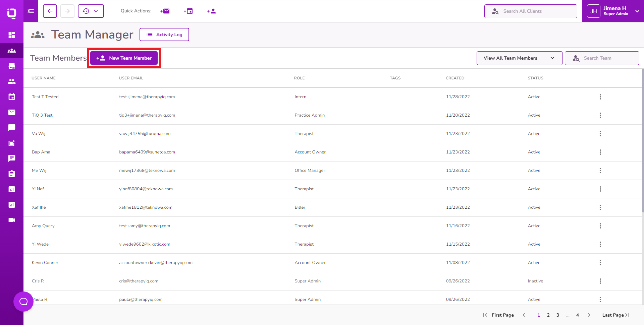Open the options menu for Test T Tested
The width and height of the screenshot is (644, 325).
600,97
